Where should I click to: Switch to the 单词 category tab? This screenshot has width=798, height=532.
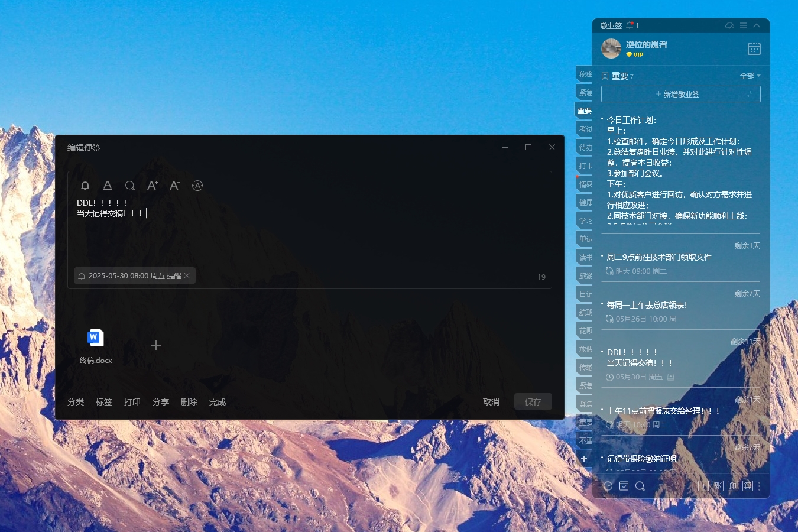[585, 239]
